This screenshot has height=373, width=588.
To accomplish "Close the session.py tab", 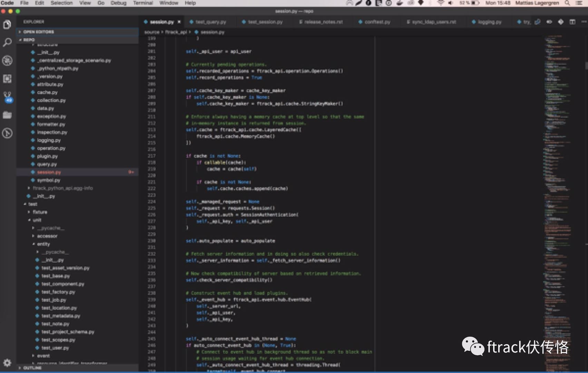I will point(179,22).
